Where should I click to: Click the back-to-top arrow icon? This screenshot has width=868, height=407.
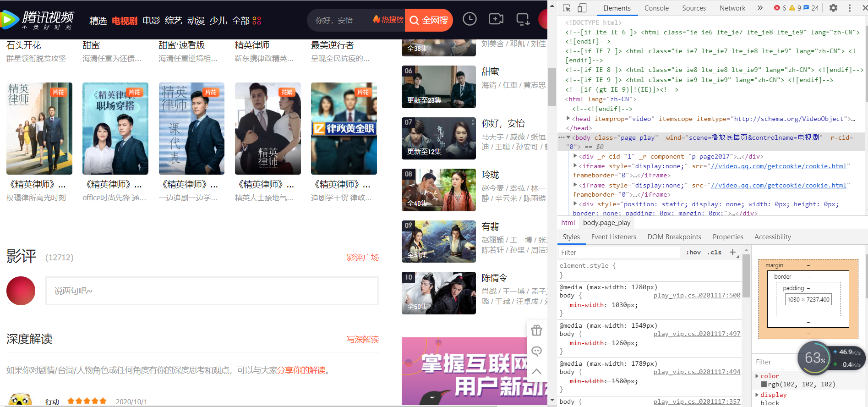537,371
